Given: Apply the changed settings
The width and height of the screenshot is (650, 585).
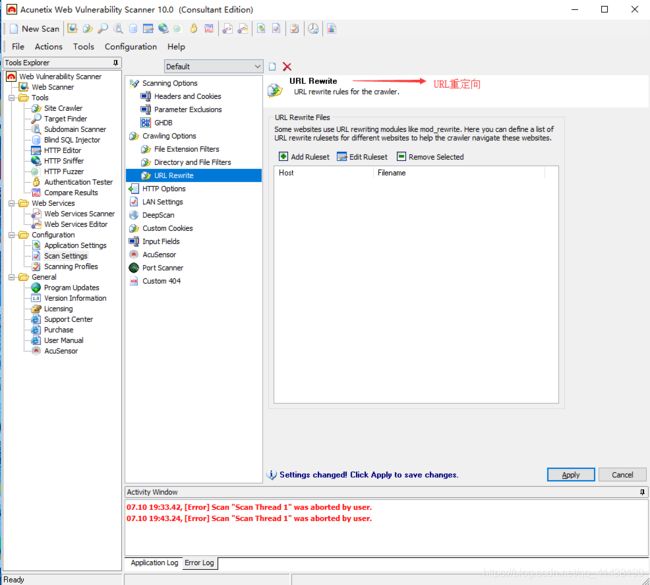Looking at the screenshot, I should [x=571, y=475].
